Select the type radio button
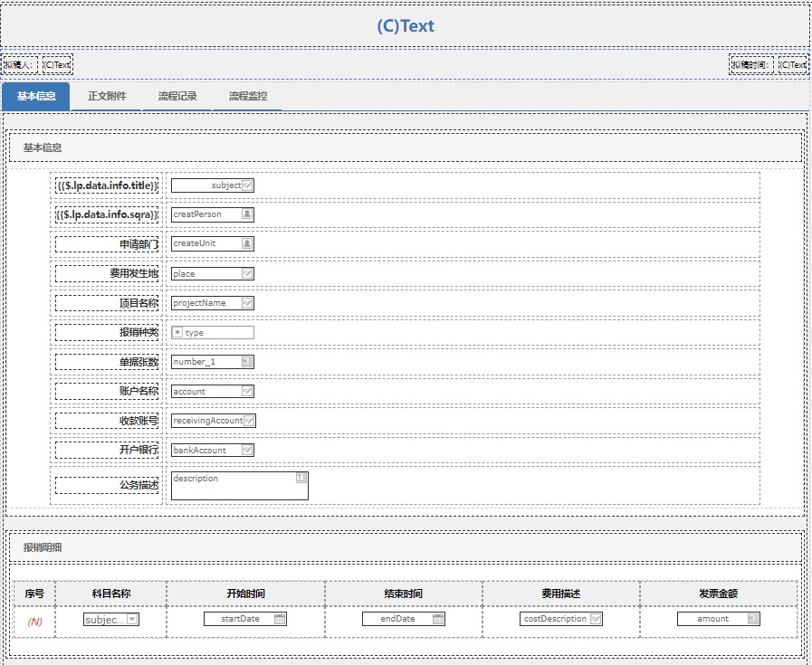The height and width of the screenshot is (665, 812). point(177,332)
